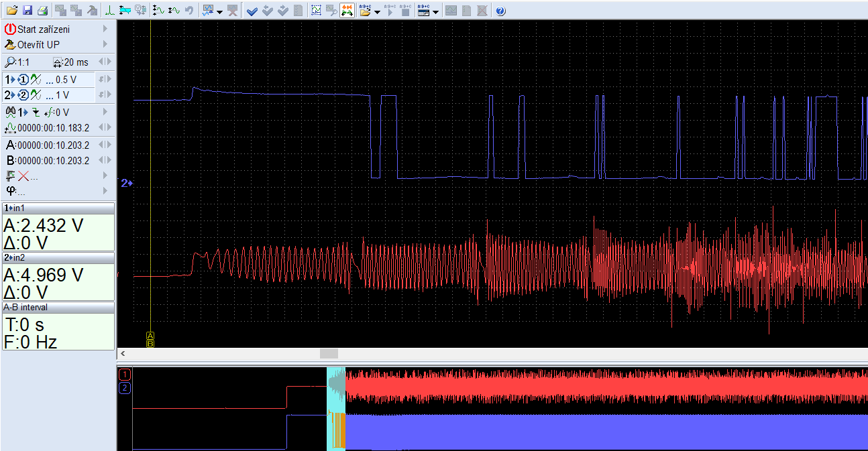
Task: Click the yellow A cursor marker label
Action: point(150,335)
